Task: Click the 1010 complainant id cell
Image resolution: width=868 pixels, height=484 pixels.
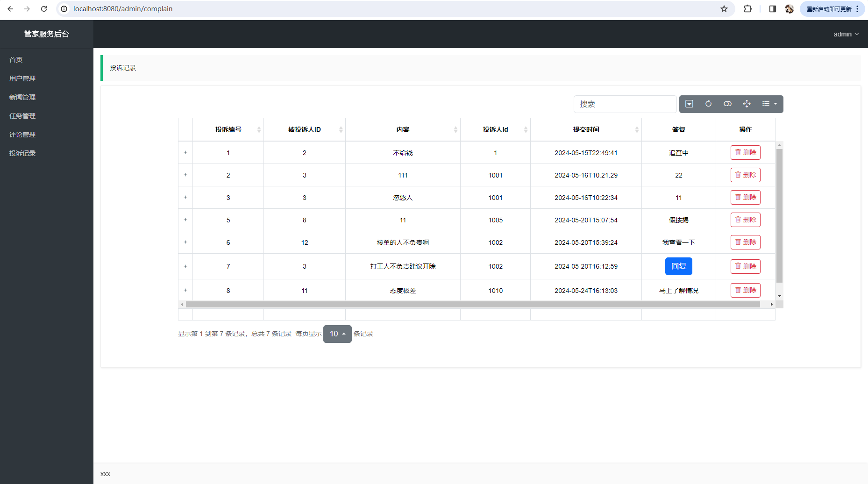Action: tap(495, 291)
